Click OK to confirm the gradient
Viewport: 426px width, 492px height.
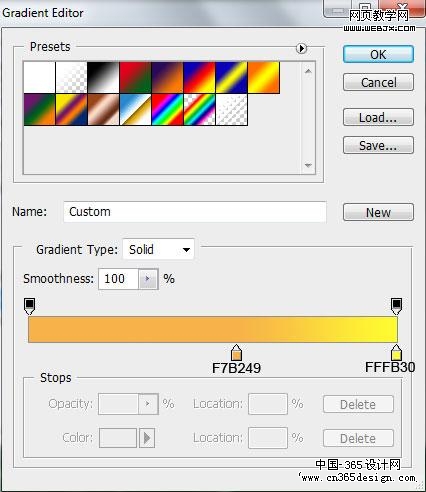click(378, 54)
